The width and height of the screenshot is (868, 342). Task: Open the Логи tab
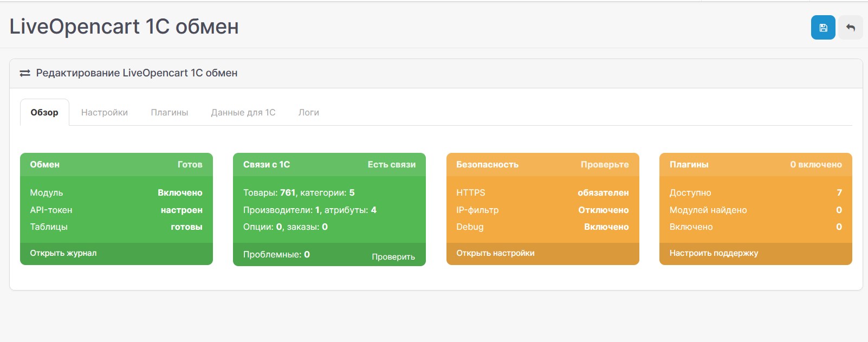click(309, 112)
